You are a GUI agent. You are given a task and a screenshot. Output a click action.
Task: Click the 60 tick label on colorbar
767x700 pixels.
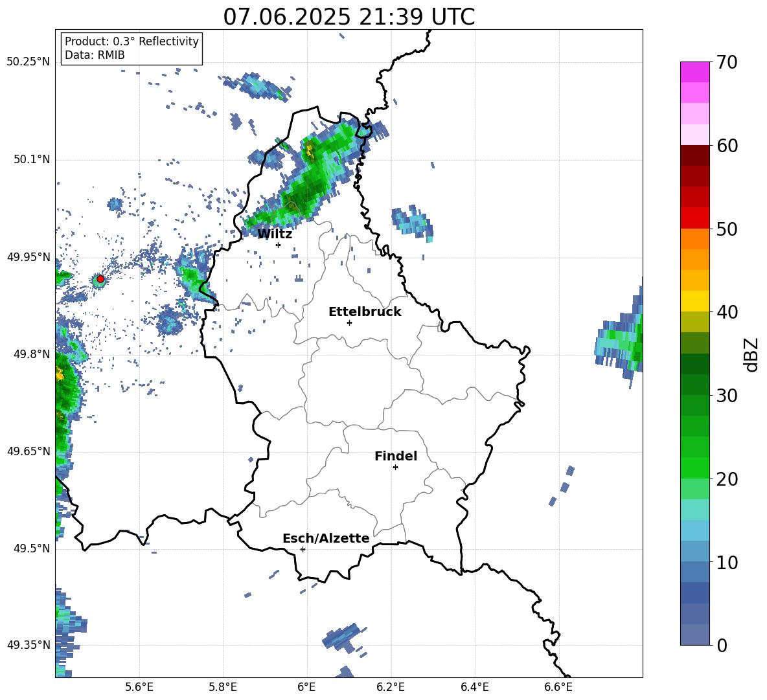(x=726, y=146)
